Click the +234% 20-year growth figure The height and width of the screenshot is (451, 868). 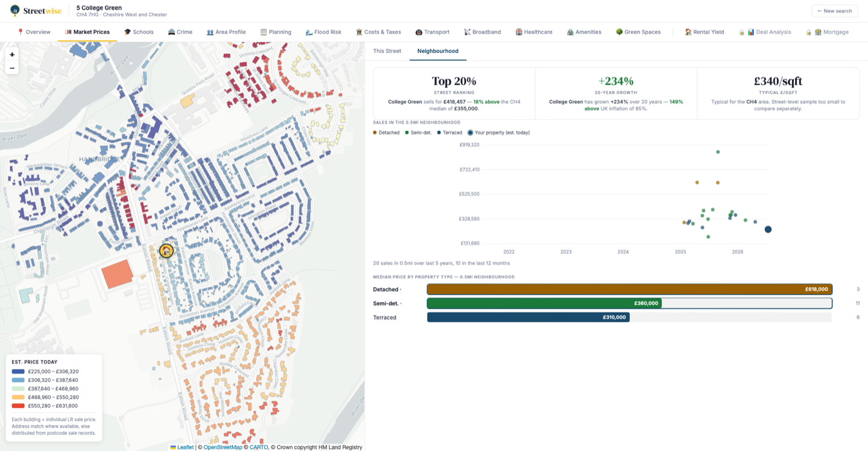point(615,81)
